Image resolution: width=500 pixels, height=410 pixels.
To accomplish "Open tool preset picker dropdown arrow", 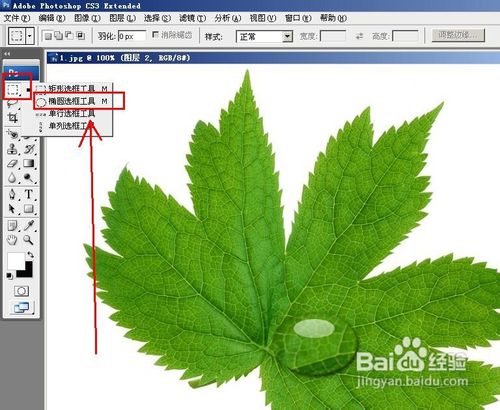I will tap(30, 35).
